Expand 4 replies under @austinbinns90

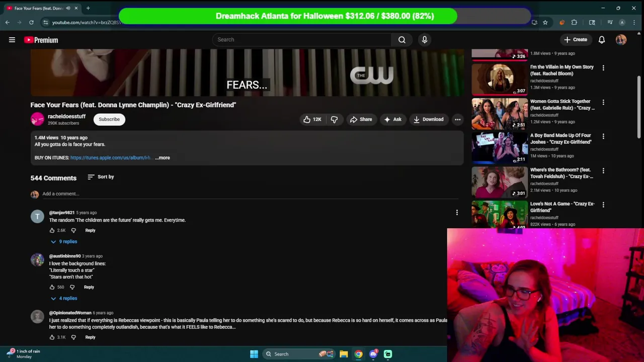(x=64, y=299)
